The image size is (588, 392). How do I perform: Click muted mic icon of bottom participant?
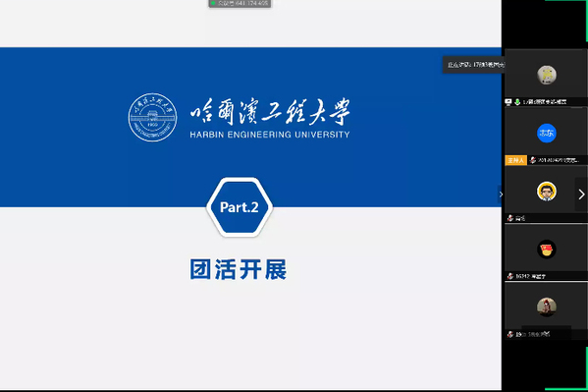(x=510, y=334)
